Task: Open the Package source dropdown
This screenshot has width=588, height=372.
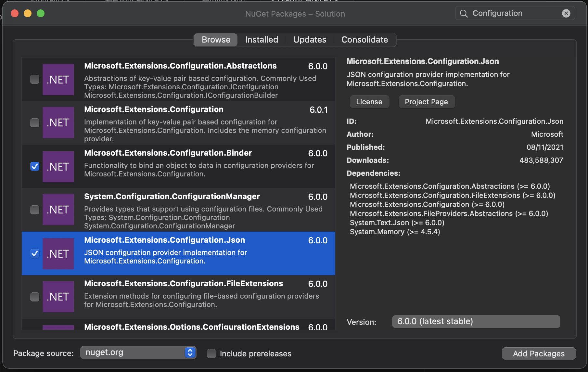Action: [x=138, y=353]
